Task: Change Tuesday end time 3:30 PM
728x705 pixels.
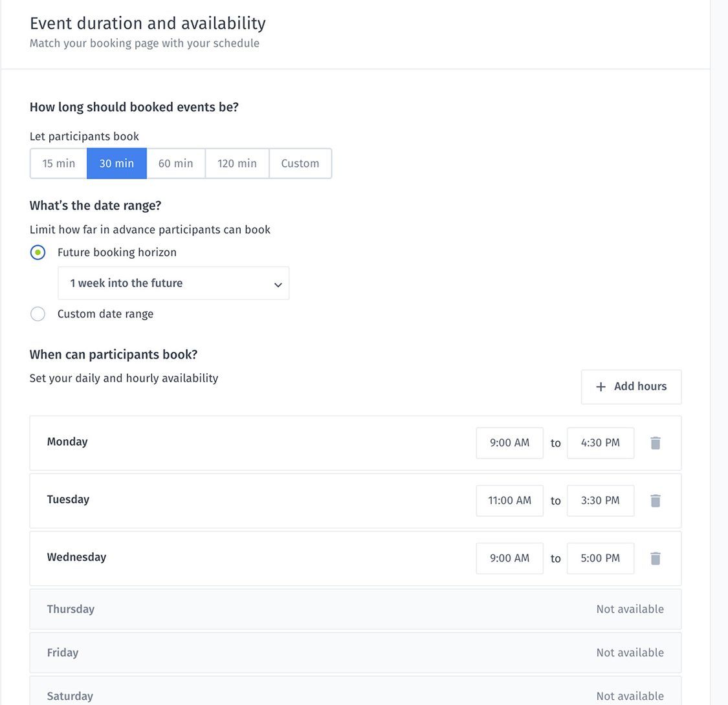Action: point(600,501)
